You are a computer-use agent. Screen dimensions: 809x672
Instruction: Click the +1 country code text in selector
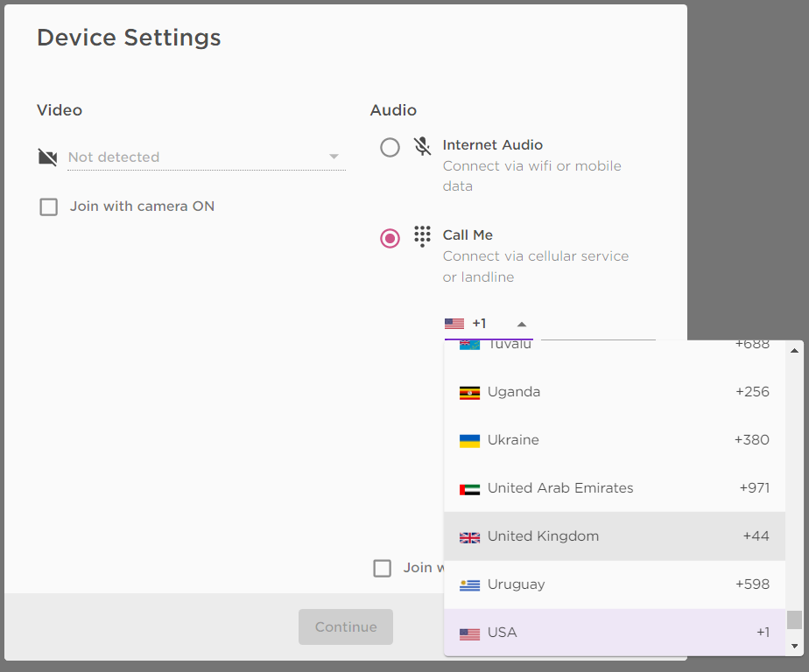(x=479, y=324)
